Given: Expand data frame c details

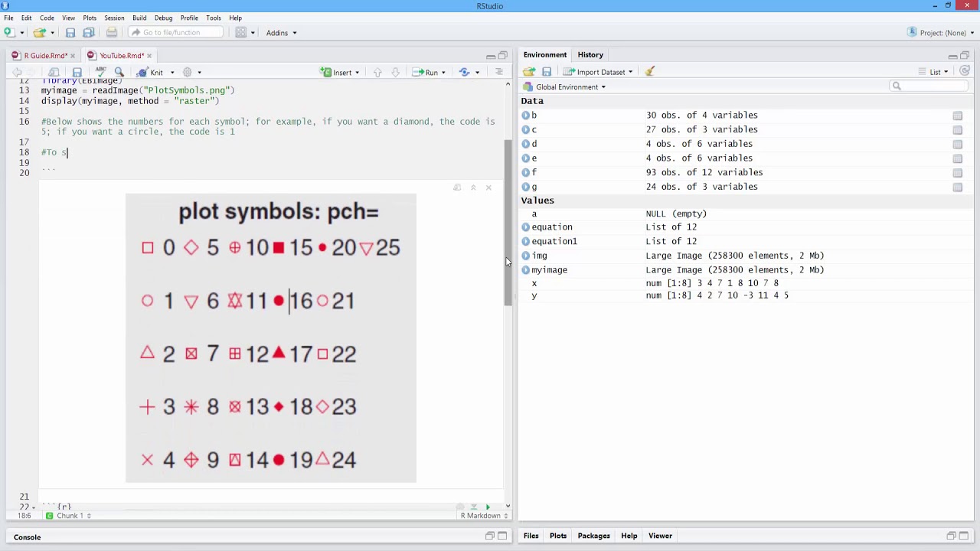Looking at the screenshot, I should 525,130.
